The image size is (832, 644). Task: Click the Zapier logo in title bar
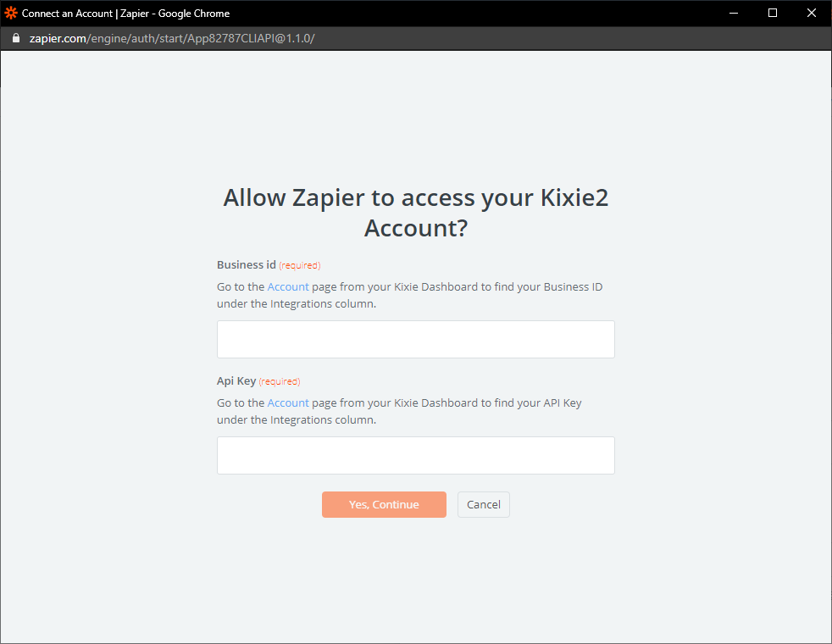pos(11,14)
